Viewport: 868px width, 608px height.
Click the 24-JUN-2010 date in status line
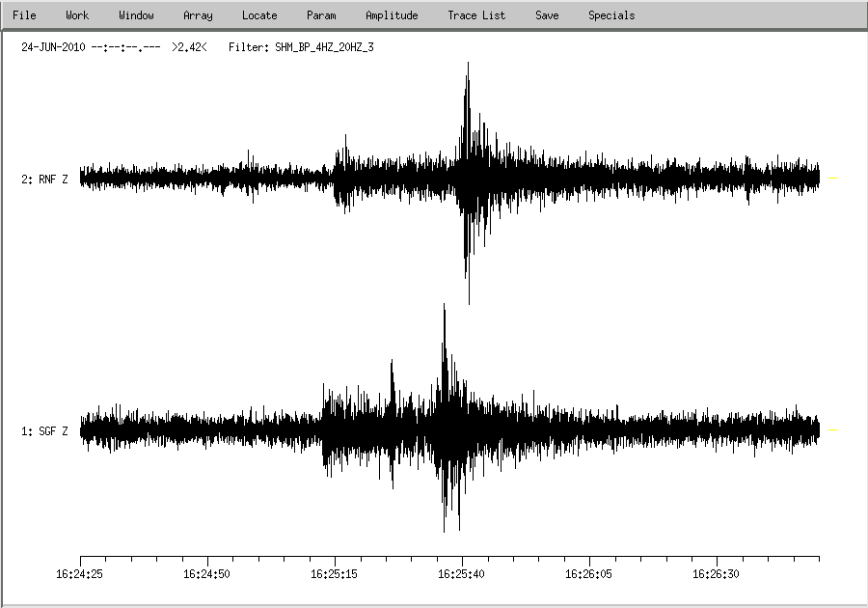point(53,46)
